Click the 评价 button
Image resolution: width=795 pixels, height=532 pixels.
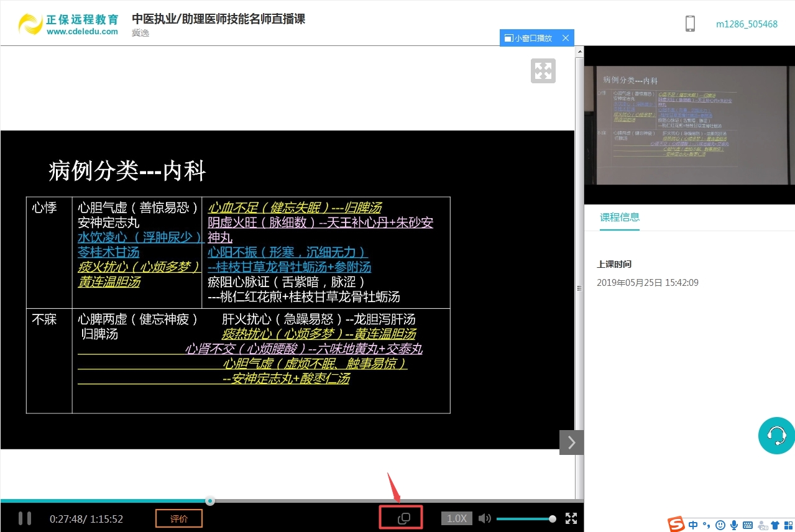click(179, 518)
